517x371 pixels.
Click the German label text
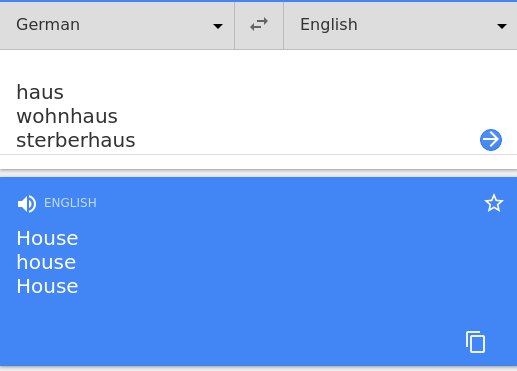pos(48,25)
